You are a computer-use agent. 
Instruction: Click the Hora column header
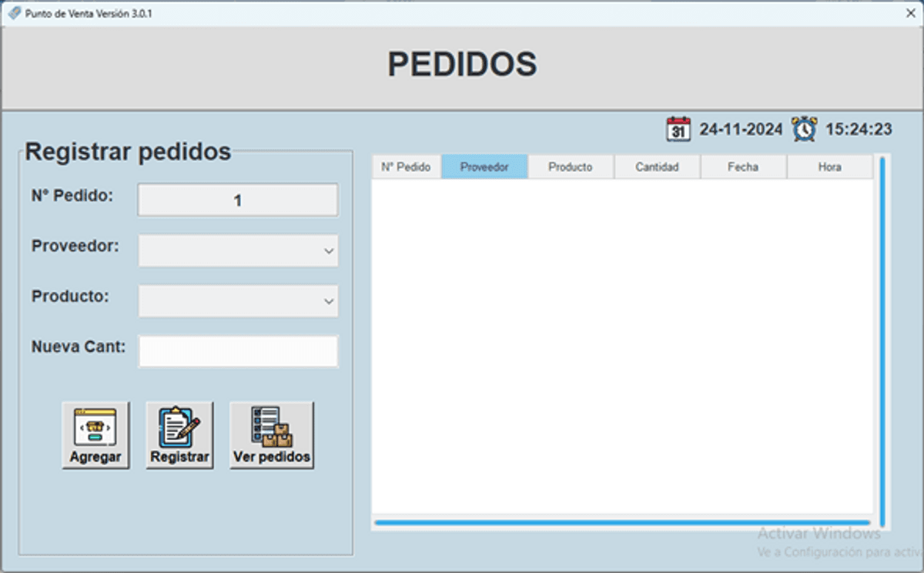point(829,167)
